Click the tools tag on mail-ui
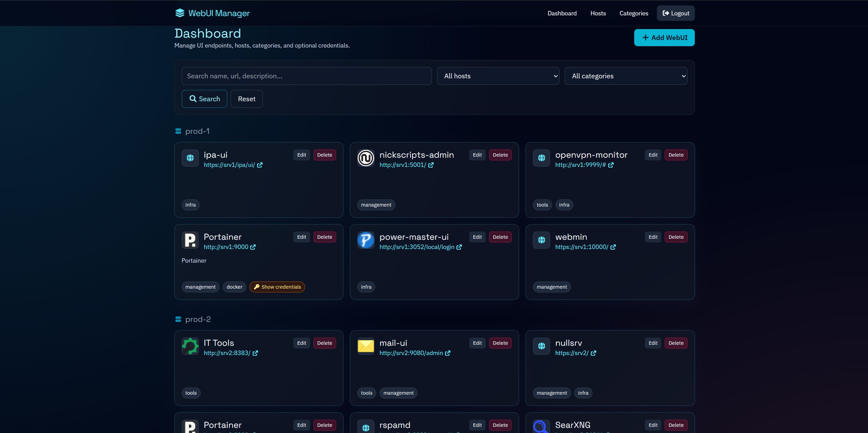 (367, 393)
